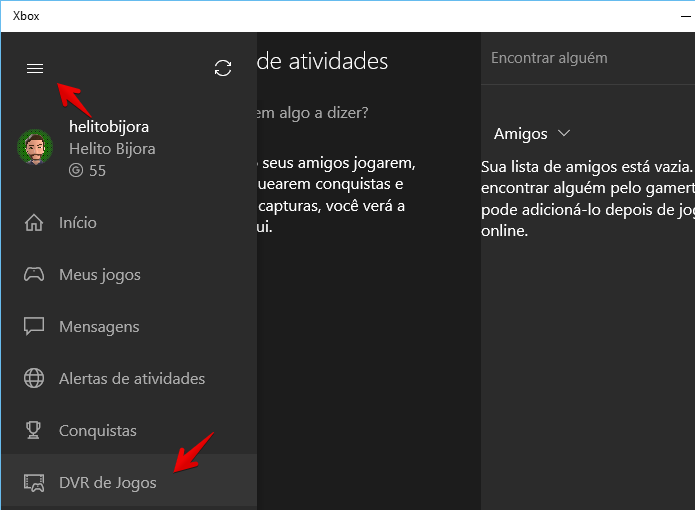Click the refresh sync icon
The height and width of the screenshot is (510, 695).
point(223,68)
